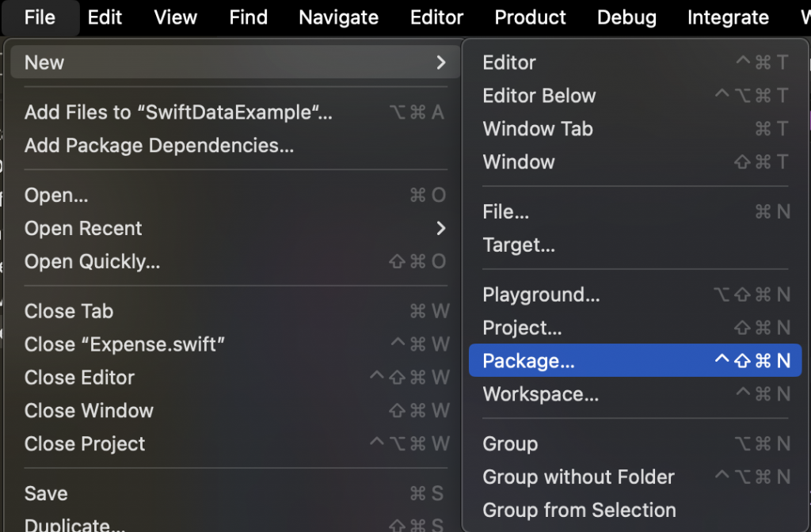811x532 pixels.
Task: Click Save in File menu
Action: (46, 494)
